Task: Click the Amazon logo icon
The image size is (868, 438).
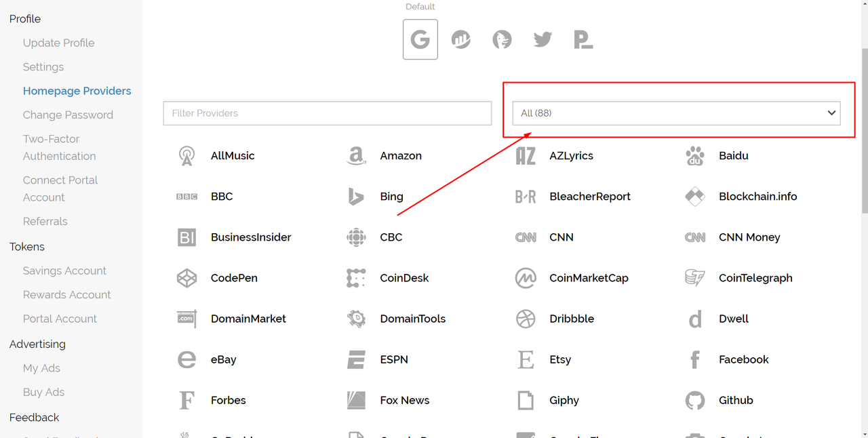Action: coord(356,156)
